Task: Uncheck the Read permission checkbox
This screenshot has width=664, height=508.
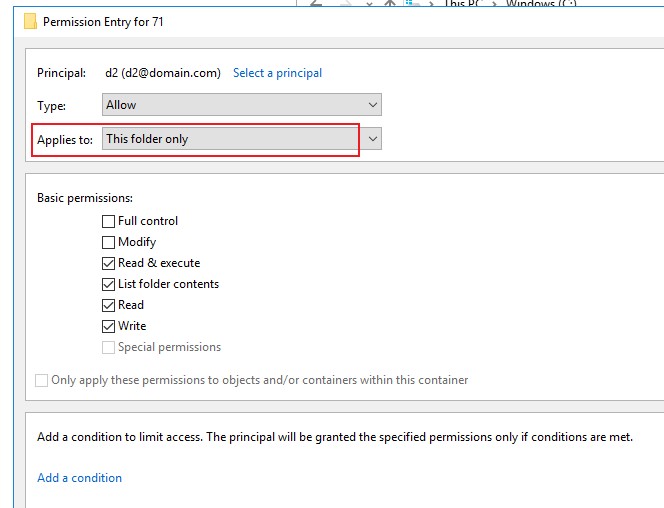Action: coord(108,305)
